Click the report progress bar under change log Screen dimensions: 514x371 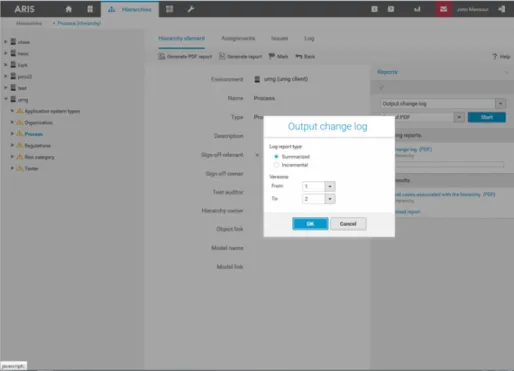coord(450,164)
